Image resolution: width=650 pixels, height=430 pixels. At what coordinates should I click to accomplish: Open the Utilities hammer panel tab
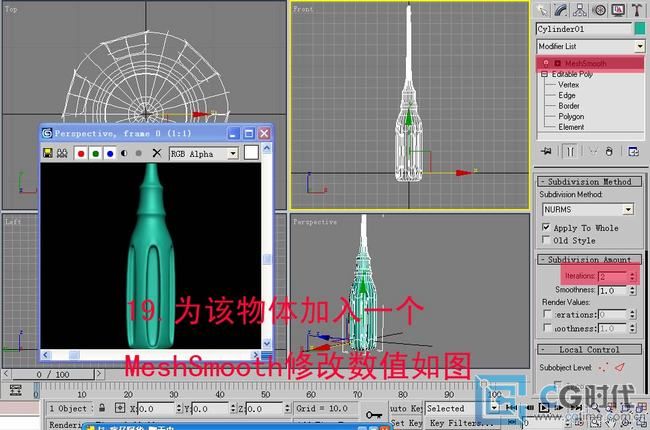coord(637,10)
